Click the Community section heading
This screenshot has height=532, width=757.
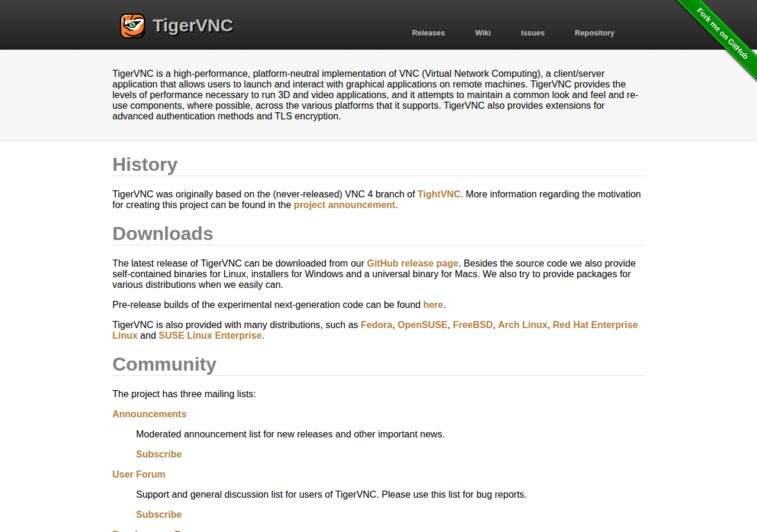click(164, 364)
